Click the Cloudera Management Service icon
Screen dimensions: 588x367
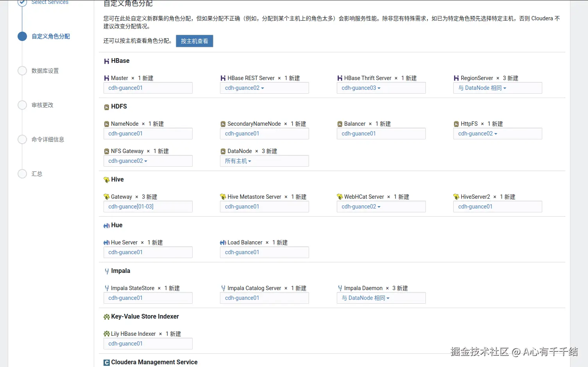coord(106,363)
